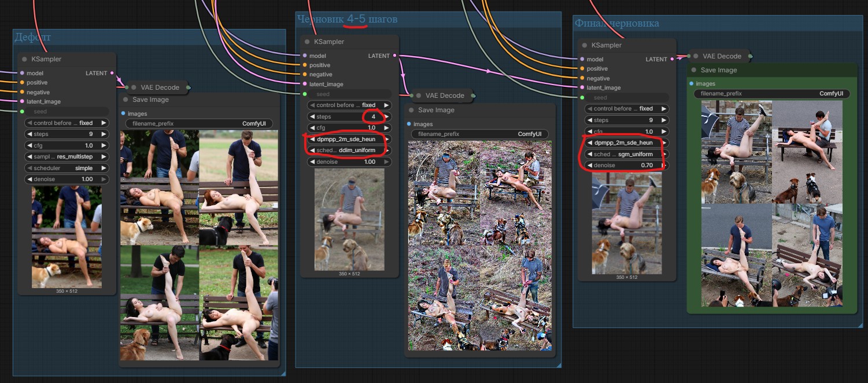
Task: Click the model input port of Финал черновика KSampler
Action: [x=582, y=59]
